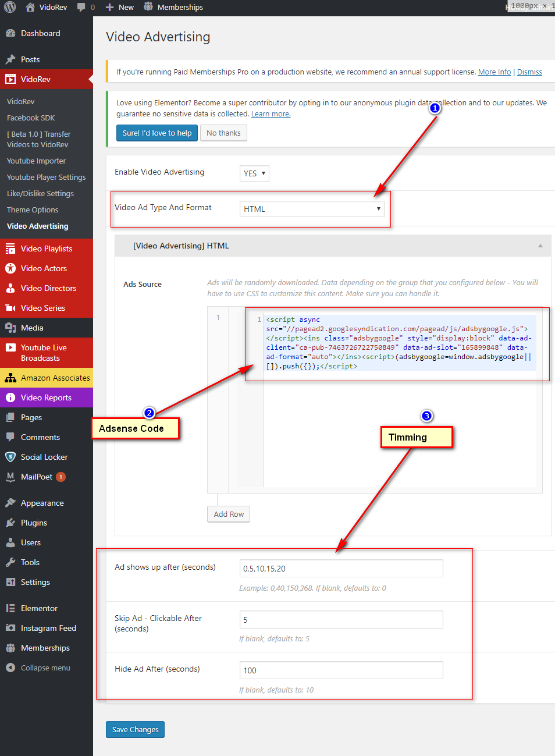Click the Instagram Feed camera icon
The height and width of the screenshot is (756, 555).
click(10, 628)
